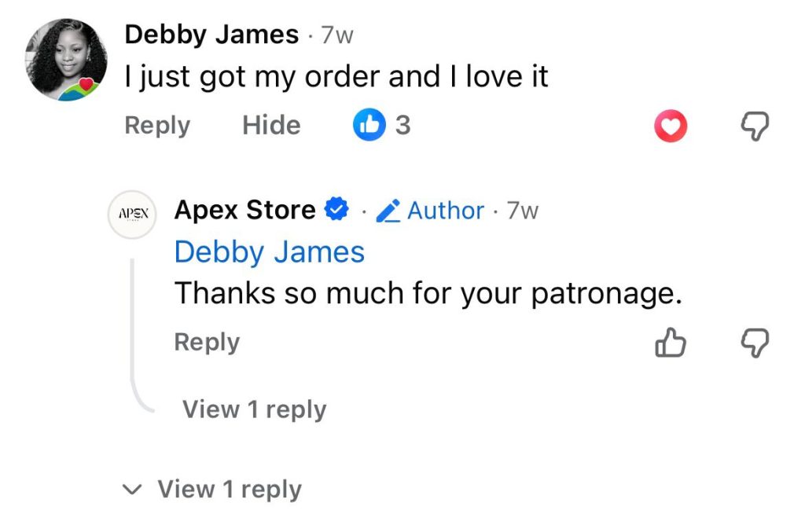The image size is (805, 532).
Task: Reply to the Apex Store comment
Action: 207,343
